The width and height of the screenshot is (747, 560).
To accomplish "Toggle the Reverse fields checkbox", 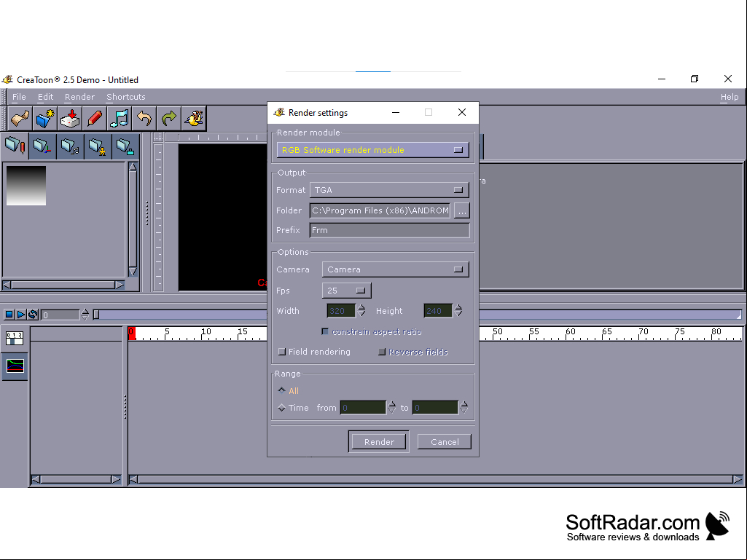I will (382, 352).
